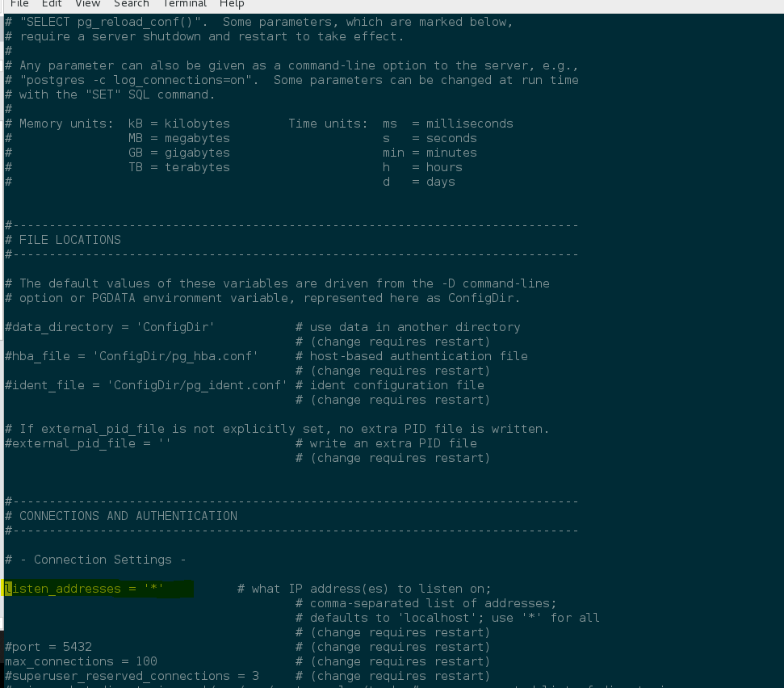Viewport: 784px width, 688px height.
Task: Click the '#ident_file' configuration line
Action: point(146,385)
